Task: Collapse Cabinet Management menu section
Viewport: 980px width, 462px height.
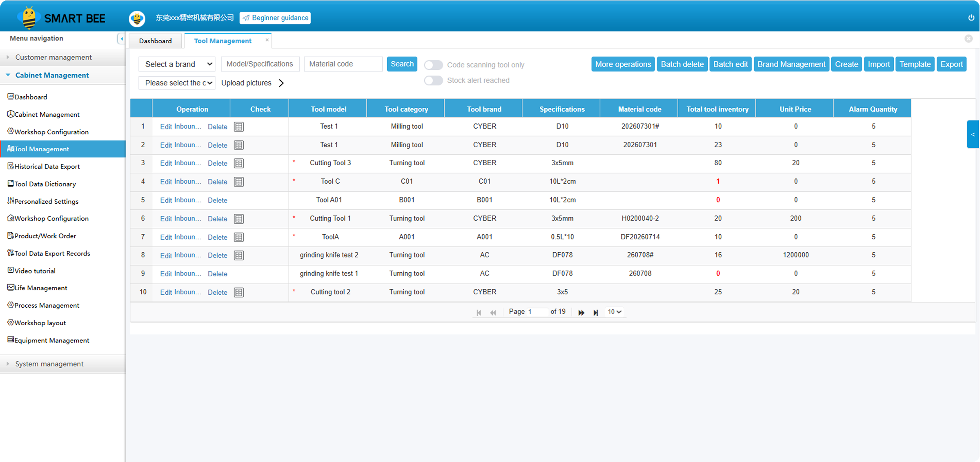Action: (x=62, y=75)
